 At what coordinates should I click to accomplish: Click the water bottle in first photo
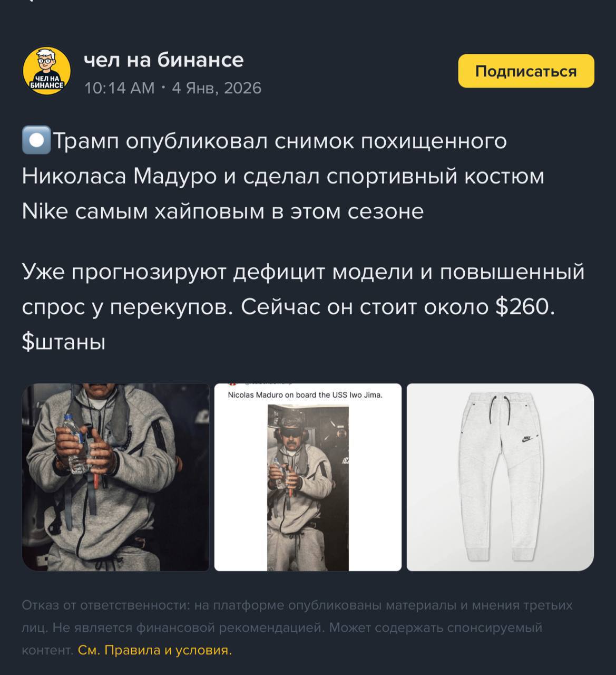pyautogui.click(x=74, y=443)
